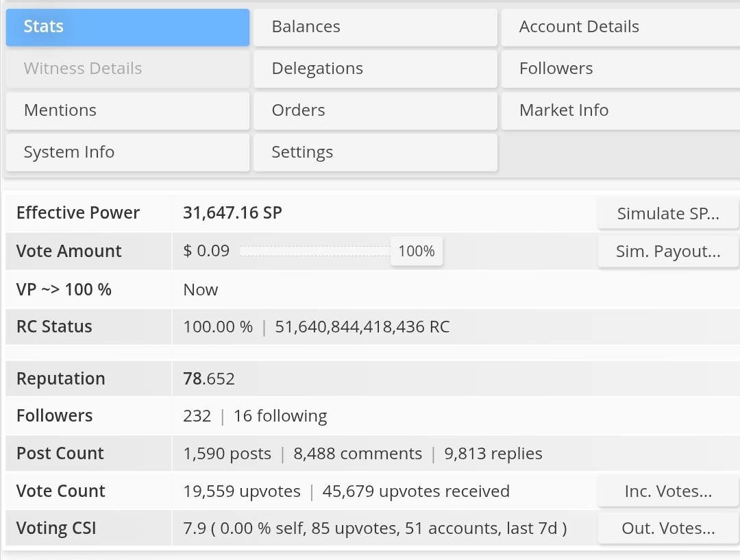Show the System Info tab
740x560 pixels.
127,153
